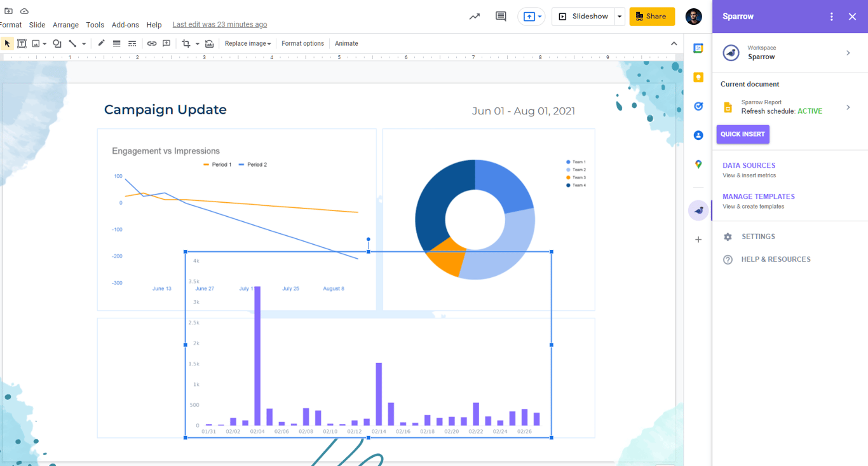
Task: Open comment history speech bubble icon
Action: [501, 17]
